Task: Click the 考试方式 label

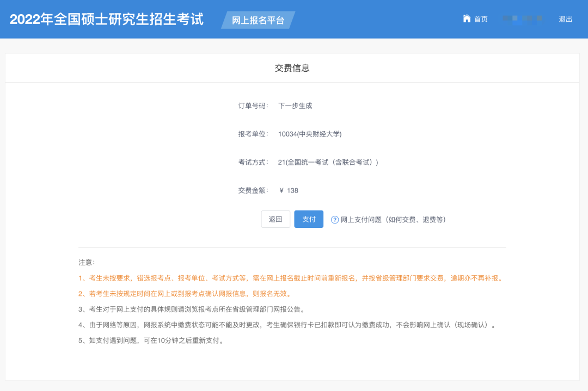Action: (x=253, y=162)
